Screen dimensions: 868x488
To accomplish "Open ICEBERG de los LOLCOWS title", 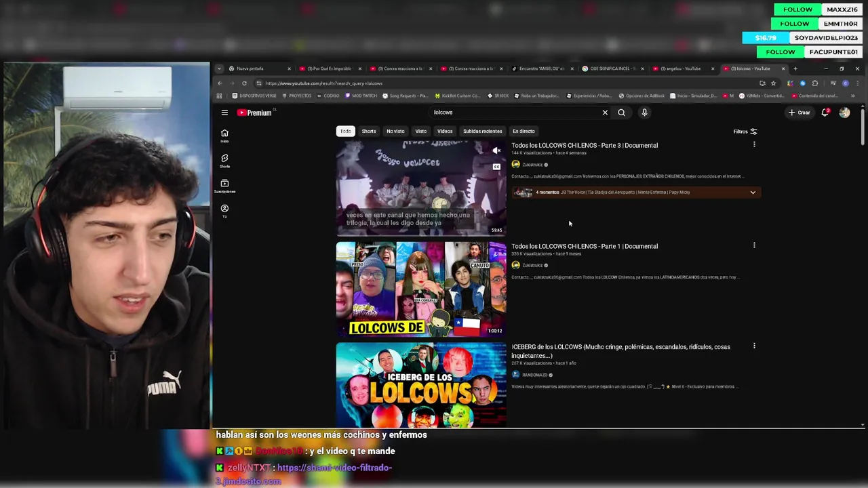I will [620, 351].
